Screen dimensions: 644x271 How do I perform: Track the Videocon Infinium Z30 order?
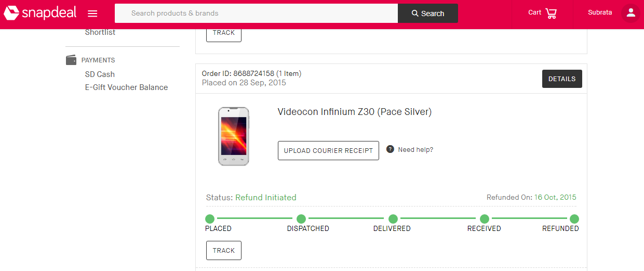[224, 250]
